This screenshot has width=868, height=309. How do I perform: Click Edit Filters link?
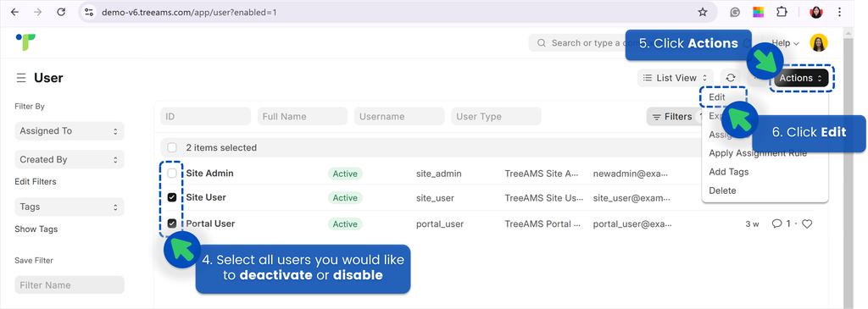point(36,181)
